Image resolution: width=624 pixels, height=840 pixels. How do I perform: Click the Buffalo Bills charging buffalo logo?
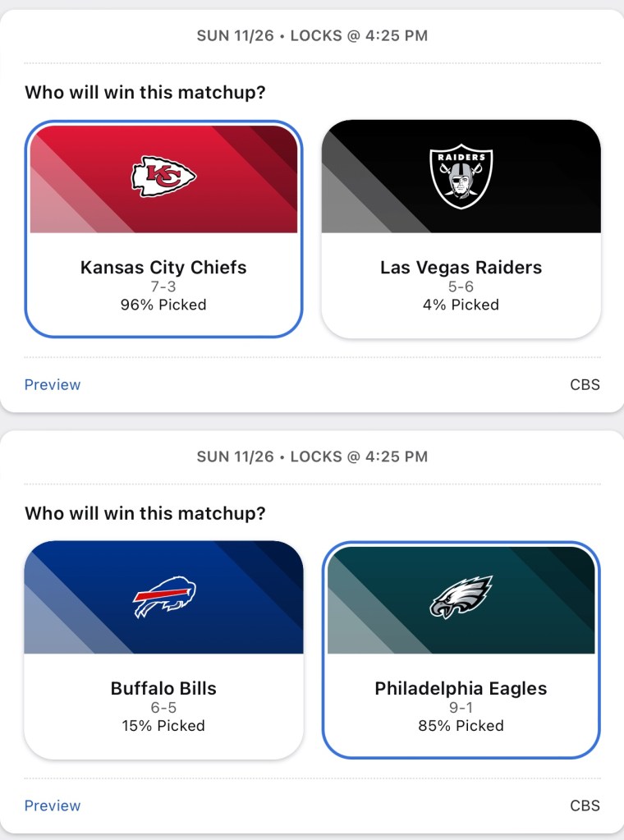pyautogui.click(x=164, y=597)
